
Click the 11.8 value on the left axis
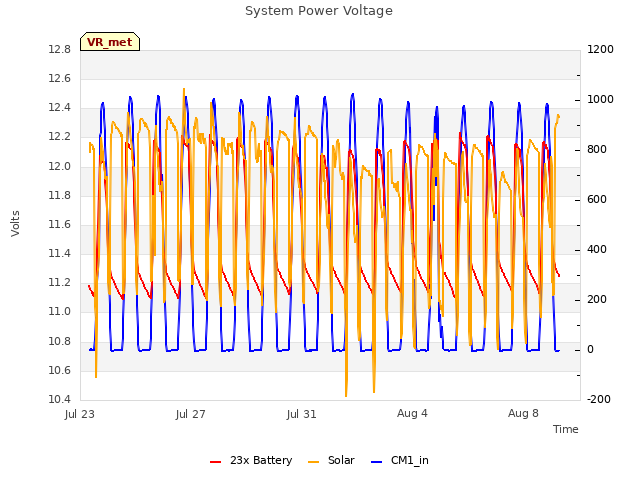[60, 195]
